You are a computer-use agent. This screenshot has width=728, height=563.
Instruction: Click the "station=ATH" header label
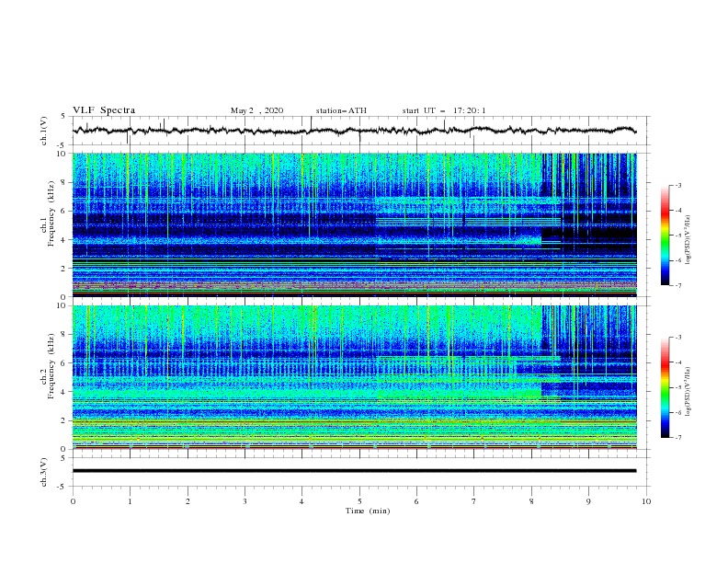(341, 110)
